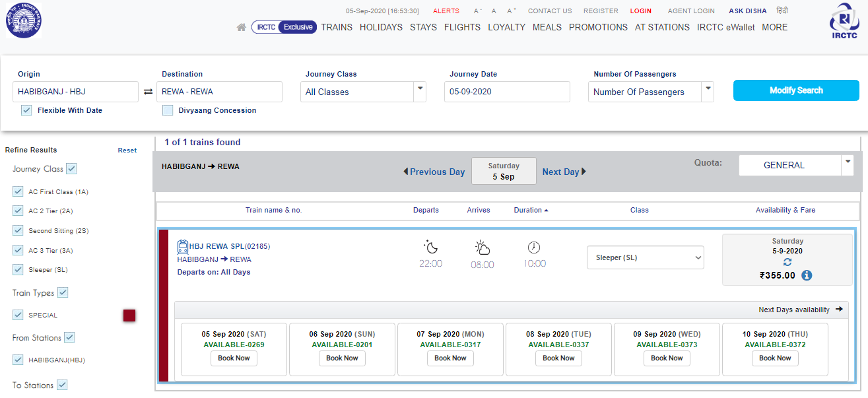Open MEALS menu

[x=547, y=27]
